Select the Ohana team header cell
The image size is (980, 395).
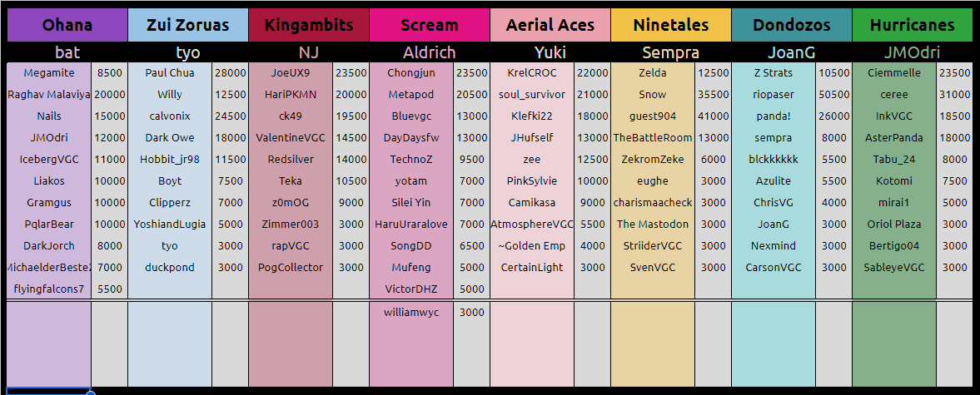coord(67,25)
